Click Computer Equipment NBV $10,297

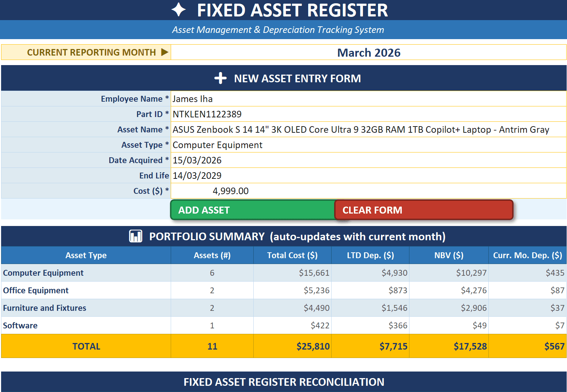(449, 273)
